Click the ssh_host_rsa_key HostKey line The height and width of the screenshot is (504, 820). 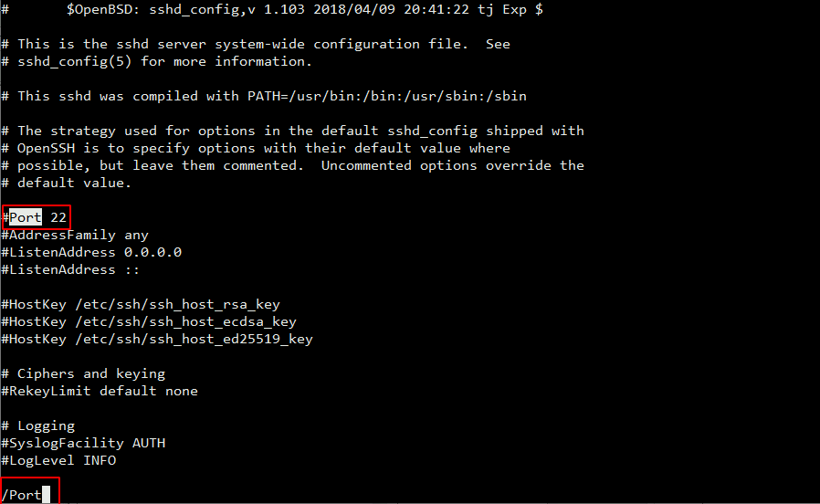[140, 304]
